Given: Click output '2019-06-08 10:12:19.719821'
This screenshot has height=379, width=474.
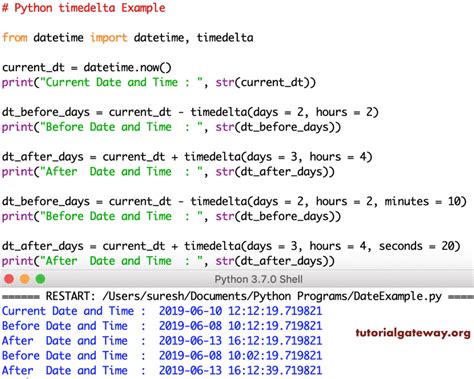Looking at the screenshot, I should pyautogui.click(x=240, y=326).
